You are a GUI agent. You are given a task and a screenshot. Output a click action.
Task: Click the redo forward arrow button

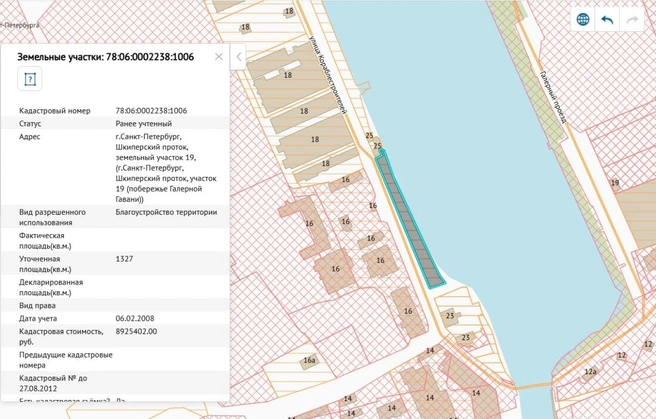tap(632, 19)
